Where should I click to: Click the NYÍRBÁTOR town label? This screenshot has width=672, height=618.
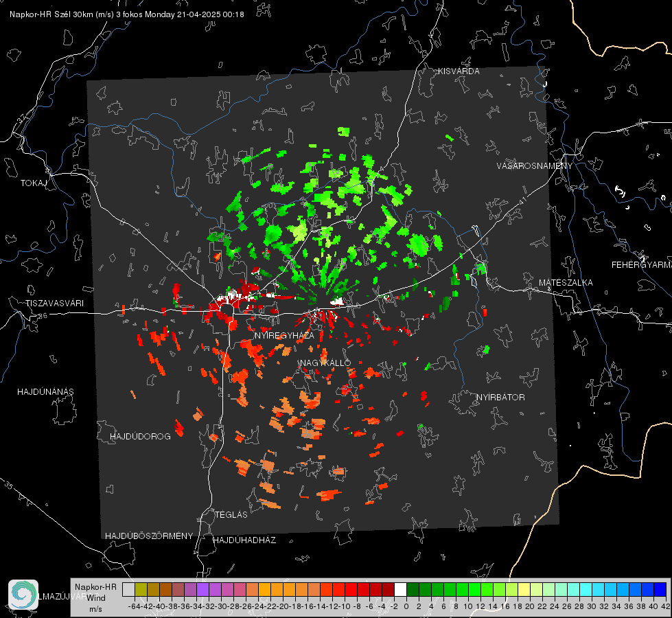(x=500, y=398)
